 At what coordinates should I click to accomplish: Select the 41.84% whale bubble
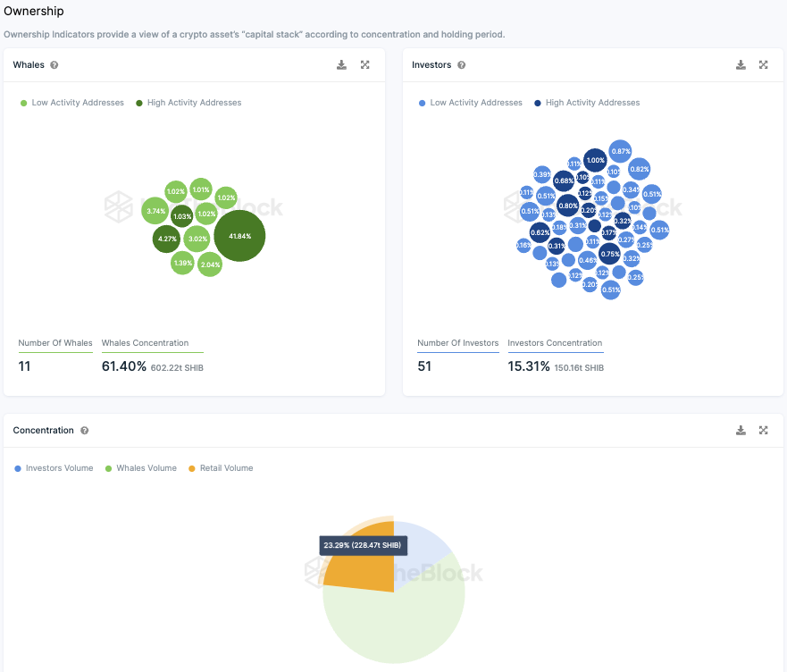pos(239,236)
